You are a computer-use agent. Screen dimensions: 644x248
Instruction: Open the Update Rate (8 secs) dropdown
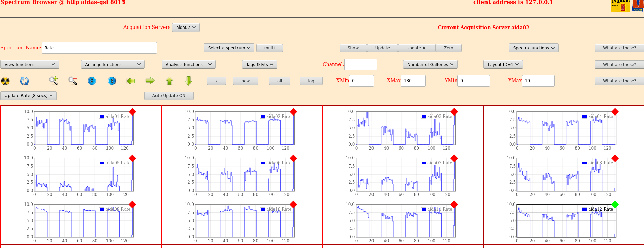[29, 96]
